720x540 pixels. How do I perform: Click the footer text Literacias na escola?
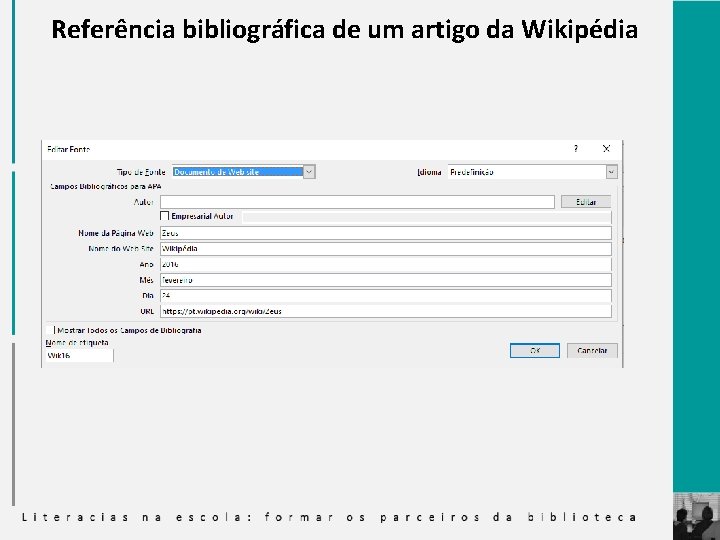click(x=329, y=518)
